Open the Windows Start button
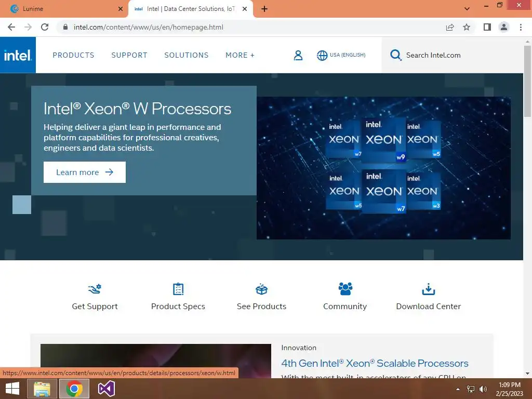The height and width of the screenshot is (399, 532). pyautogui.click(x=12, y=389)
